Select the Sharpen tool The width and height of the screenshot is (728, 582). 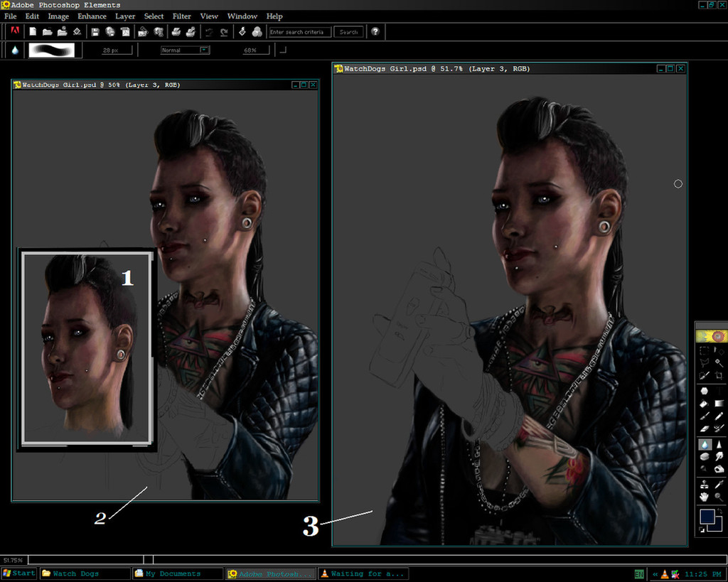pos(719,445)
